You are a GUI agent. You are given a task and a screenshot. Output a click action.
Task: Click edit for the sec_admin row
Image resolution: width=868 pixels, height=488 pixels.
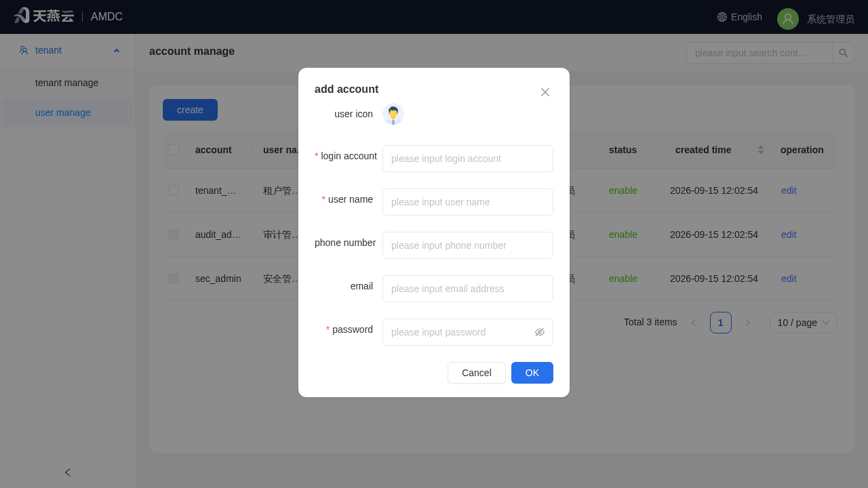coord(789,279)
